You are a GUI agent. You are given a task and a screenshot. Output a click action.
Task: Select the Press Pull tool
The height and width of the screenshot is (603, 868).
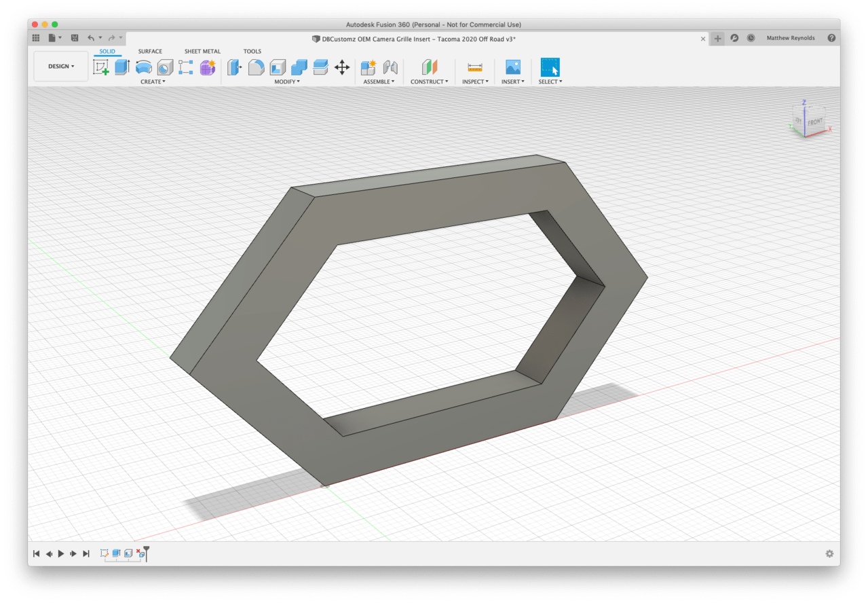[x=234, y=67]
